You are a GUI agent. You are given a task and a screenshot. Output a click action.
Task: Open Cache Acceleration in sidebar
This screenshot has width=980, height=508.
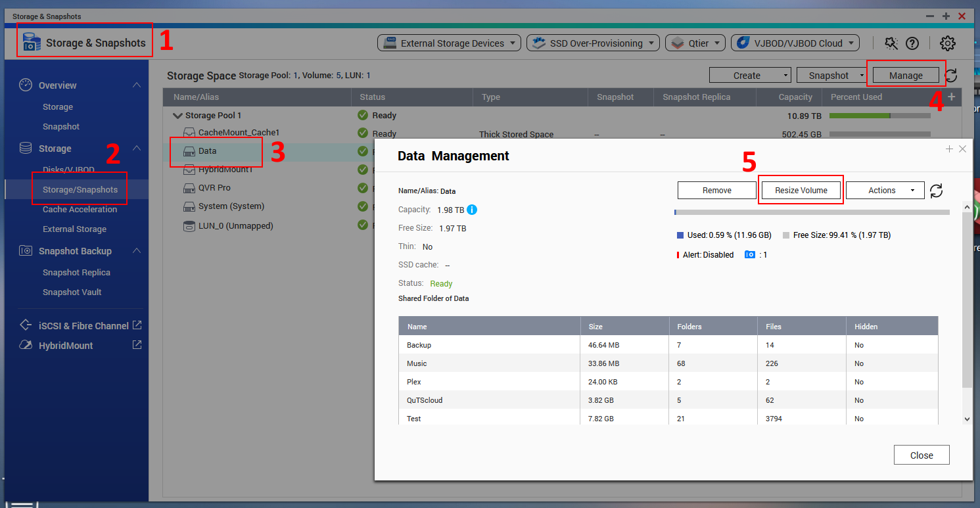pos(80,210)
